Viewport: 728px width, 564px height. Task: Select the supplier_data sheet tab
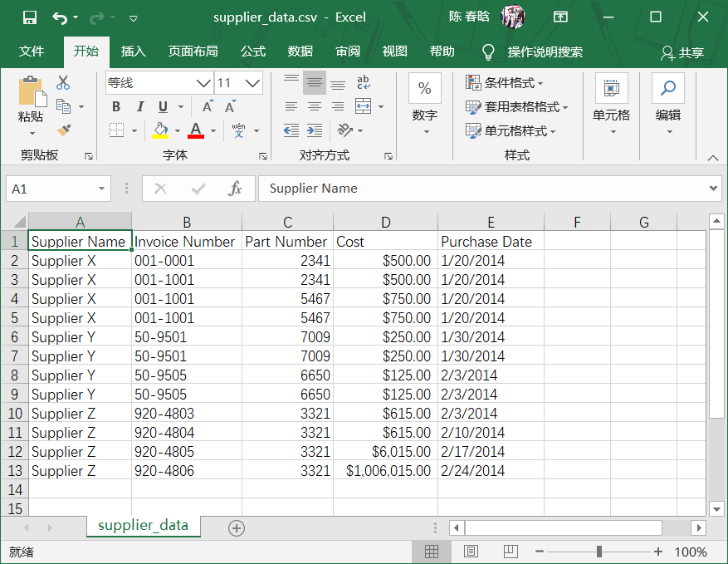(144, 526)
